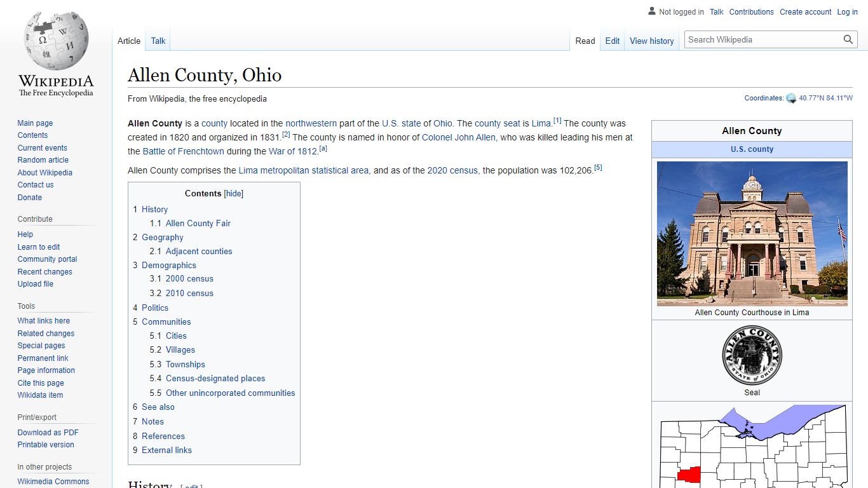Jump to the Demographics section
This screenshot has height=488, width=868.
[169, 265]
